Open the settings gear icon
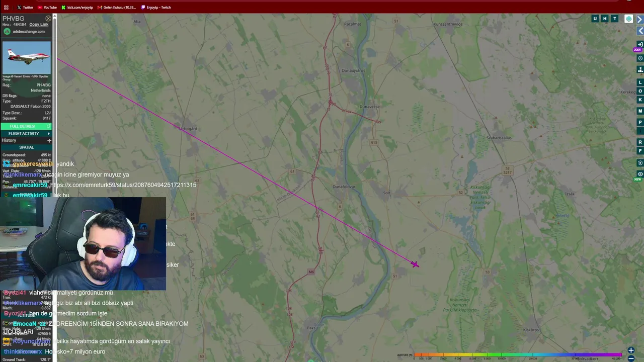This screenshot has width=644, height=362. 640,58
